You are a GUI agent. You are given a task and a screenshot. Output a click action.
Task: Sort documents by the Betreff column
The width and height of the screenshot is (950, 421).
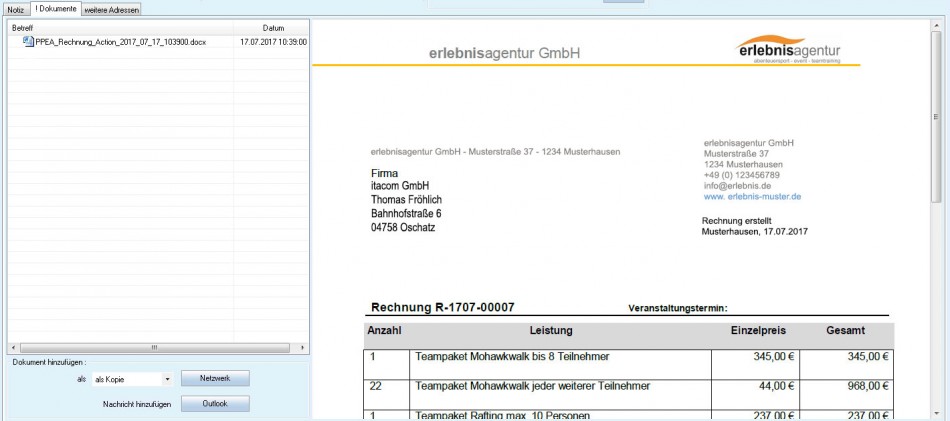coord(120,28)
